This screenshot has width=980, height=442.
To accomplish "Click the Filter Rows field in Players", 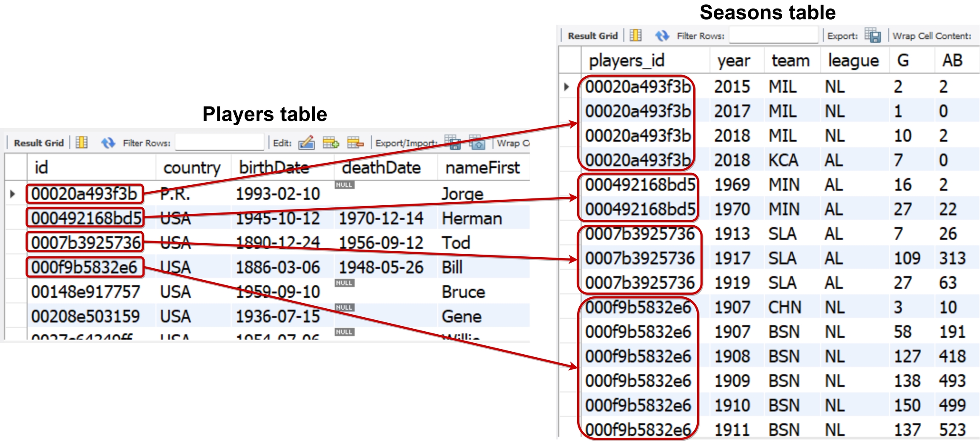I will click(219, 143).
